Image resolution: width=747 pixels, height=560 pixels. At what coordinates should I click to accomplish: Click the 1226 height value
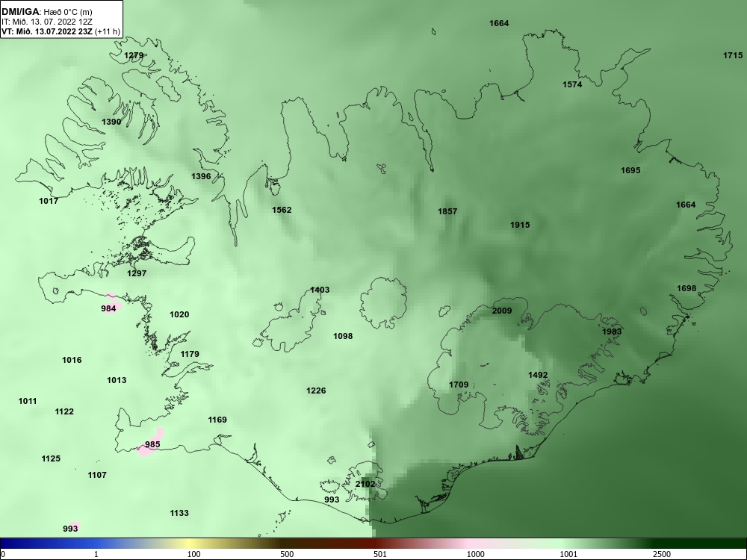[316, 391]
